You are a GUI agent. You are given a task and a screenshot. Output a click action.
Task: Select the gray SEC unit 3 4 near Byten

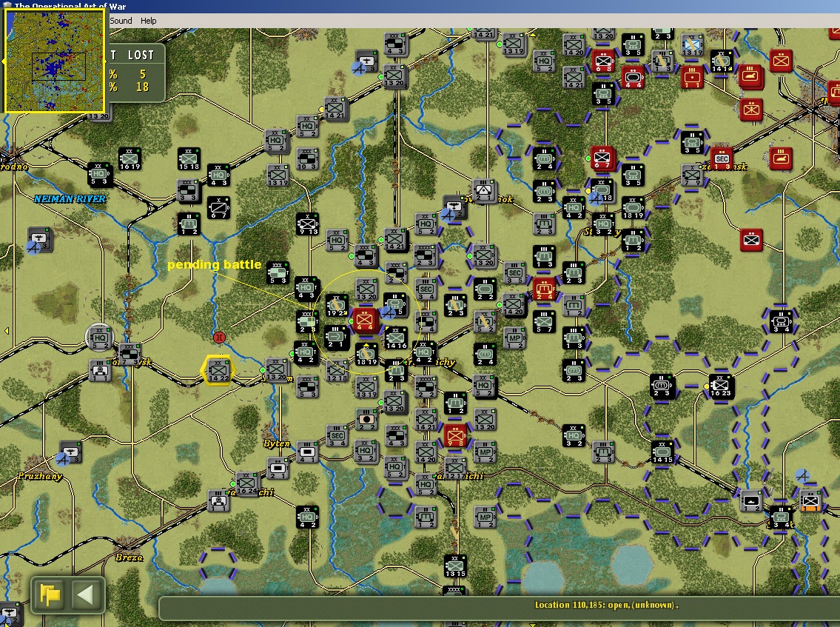[337, 436]
